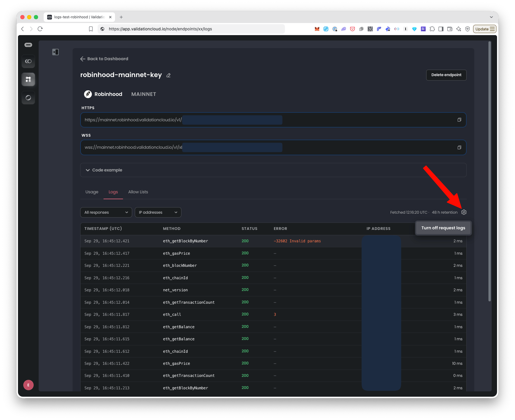Select the logs-test-robinhood browser tab
515x420 pixels.
click(79, 17)
